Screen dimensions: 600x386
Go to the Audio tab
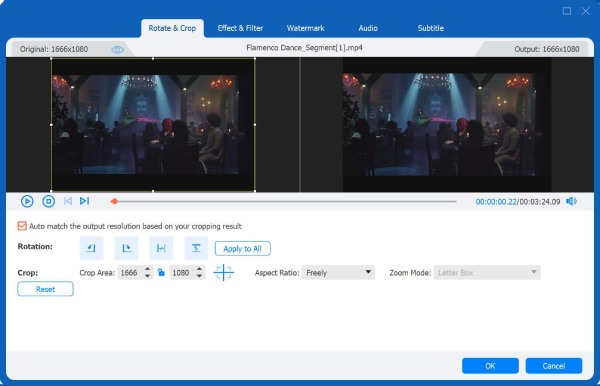368,28
